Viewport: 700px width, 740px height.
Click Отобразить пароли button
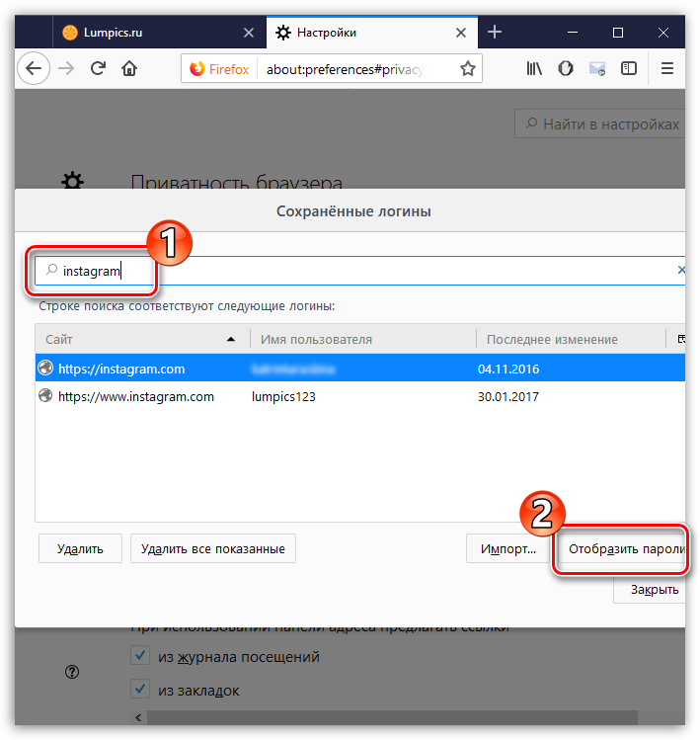pos(622,549)
